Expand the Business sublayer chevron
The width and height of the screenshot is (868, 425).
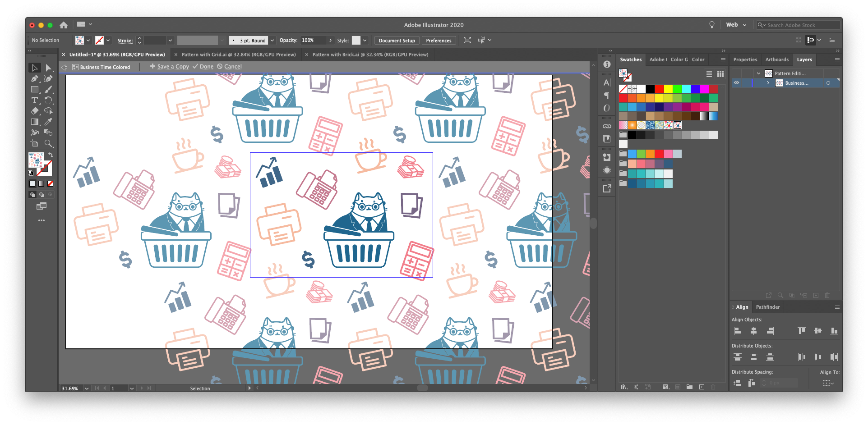(x=768, y=83)
